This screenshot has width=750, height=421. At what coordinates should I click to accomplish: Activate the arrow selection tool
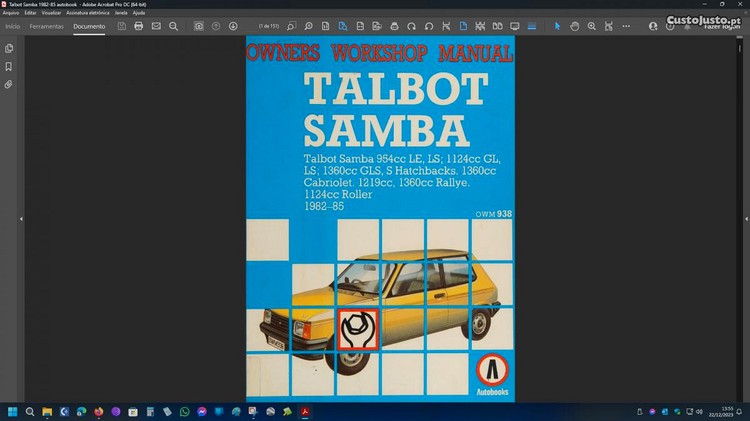[x=558, y=26]
